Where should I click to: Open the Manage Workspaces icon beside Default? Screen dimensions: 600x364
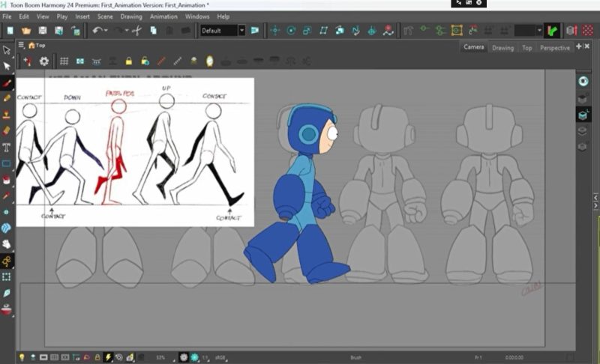tap(254, 31)
